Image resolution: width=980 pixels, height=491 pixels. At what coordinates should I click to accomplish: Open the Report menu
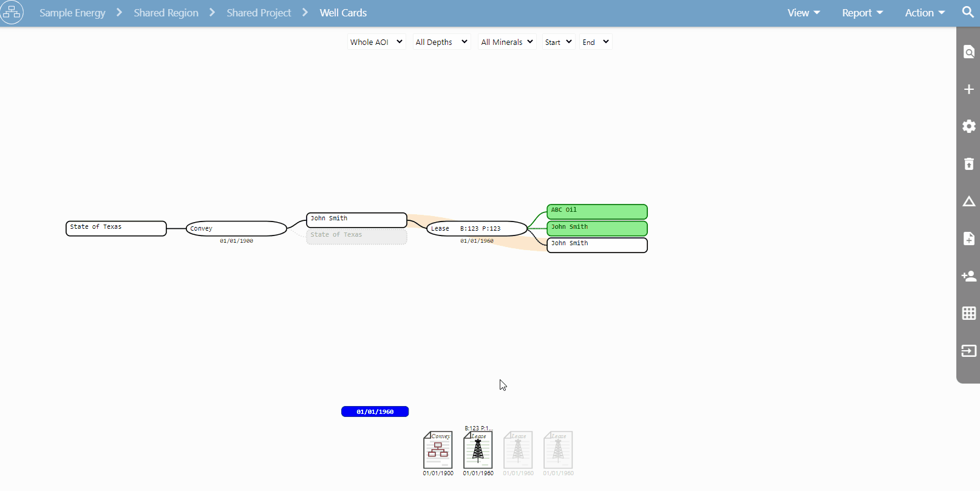[862, 13]
